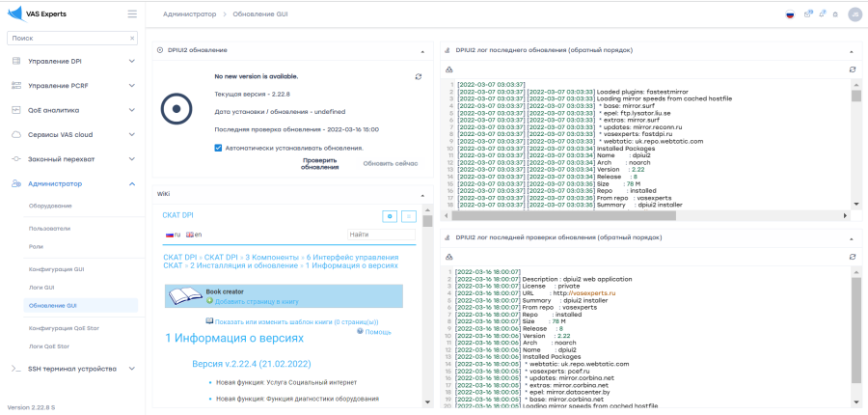Click the Помощь question mark icon
Screen dimensions: 868x415
coord(361,331)
